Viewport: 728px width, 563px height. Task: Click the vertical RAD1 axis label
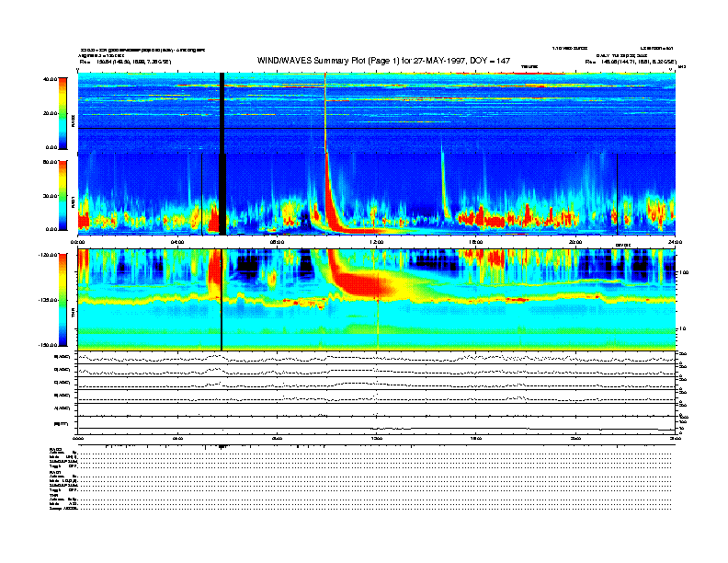pyautogui.click(x=73, y=202)
